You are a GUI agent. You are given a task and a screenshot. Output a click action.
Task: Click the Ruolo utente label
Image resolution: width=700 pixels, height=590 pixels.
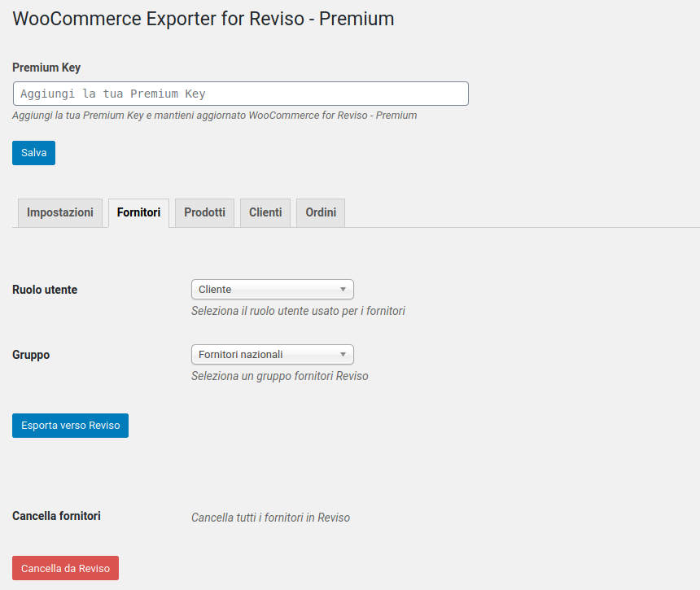[45, 290]
